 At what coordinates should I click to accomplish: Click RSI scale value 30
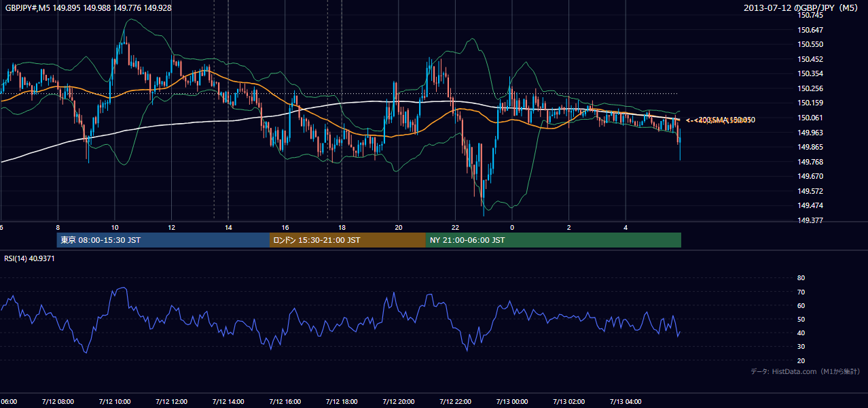click(x=801, y=347)
